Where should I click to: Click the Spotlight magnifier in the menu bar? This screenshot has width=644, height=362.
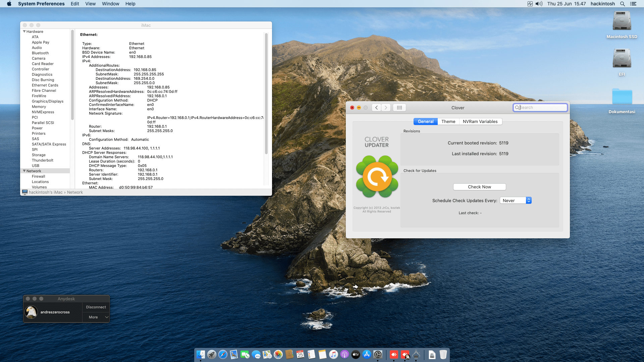point(622,4)
